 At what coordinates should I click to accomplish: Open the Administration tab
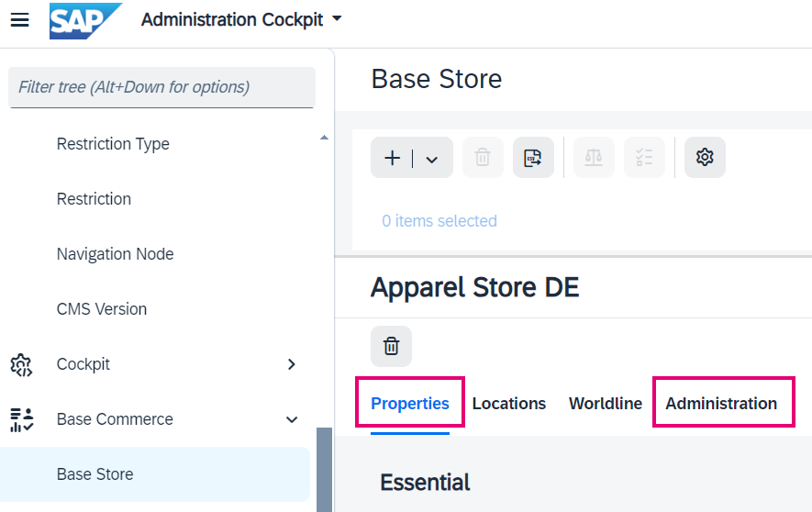[x=721, y=404]
